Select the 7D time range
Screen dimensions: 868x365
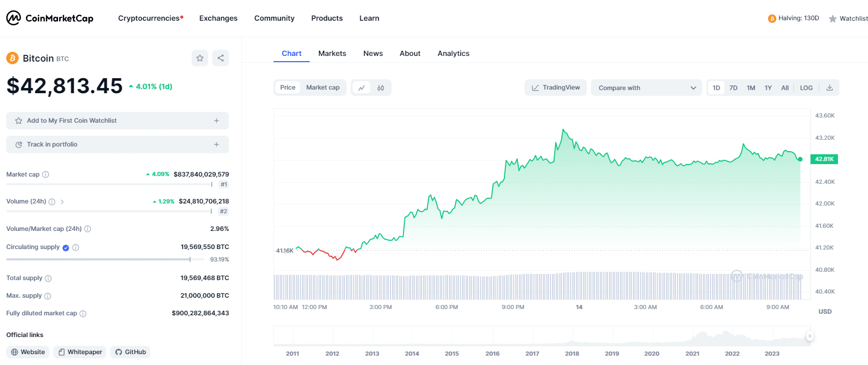click(x=733, y=88)
